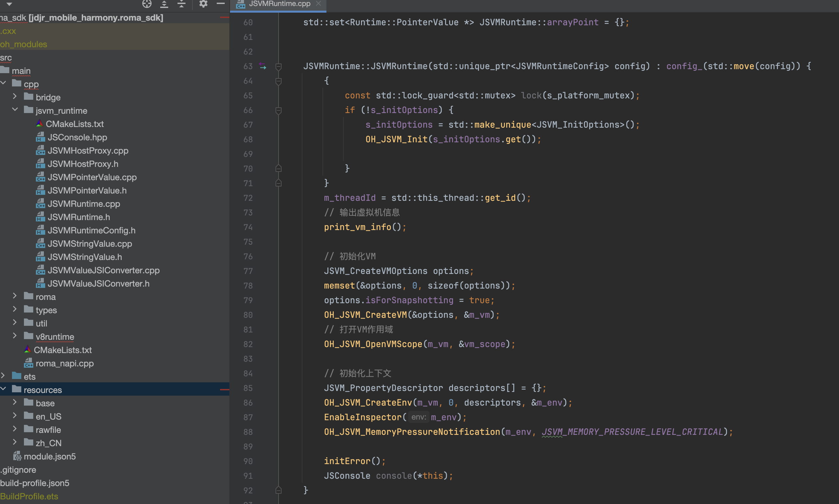Click the fold end marker at line 92

pos(279,490)
